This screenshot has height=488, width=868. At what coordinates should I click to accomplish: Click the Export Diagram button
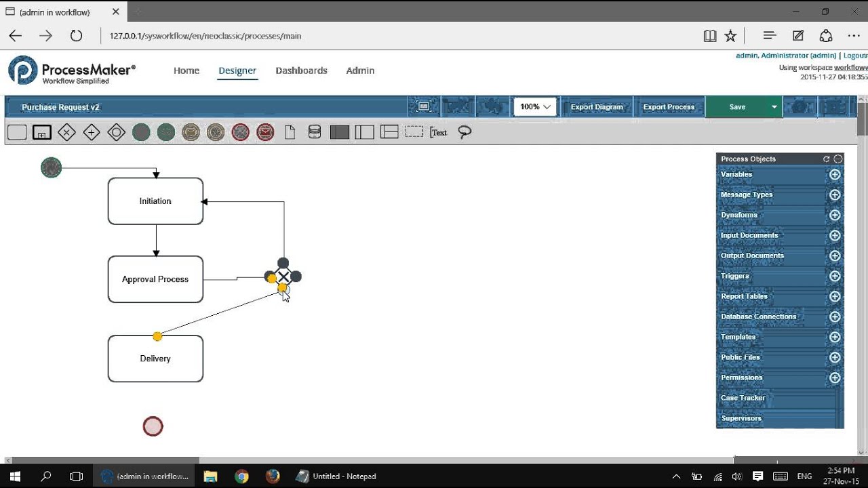tap(597, 106)
